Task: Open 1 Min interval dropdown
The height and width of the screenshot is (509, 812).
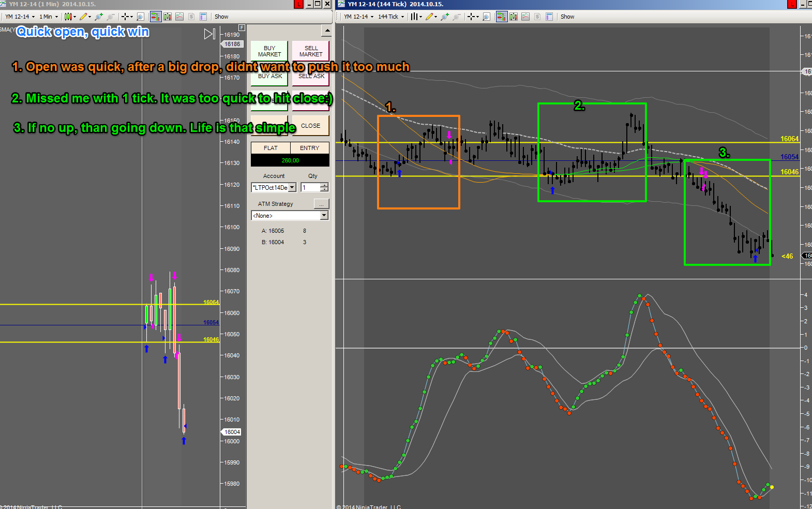Action: 49,17
